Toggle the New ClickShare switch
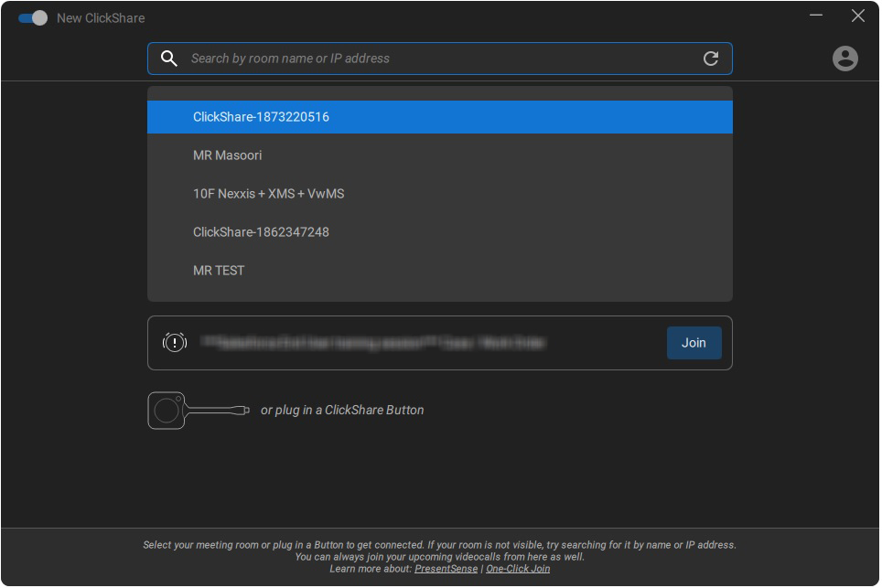Image resolution: width=882 pixels, height=588 pixels. point(33,18)
